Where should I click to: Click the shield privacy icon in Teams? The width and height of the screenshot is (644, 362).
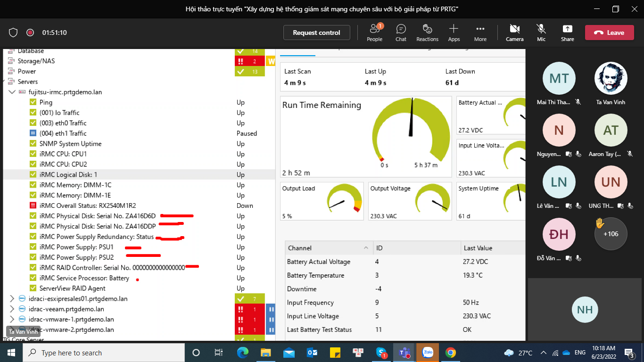pyautogui.click(x=13, y=33)
